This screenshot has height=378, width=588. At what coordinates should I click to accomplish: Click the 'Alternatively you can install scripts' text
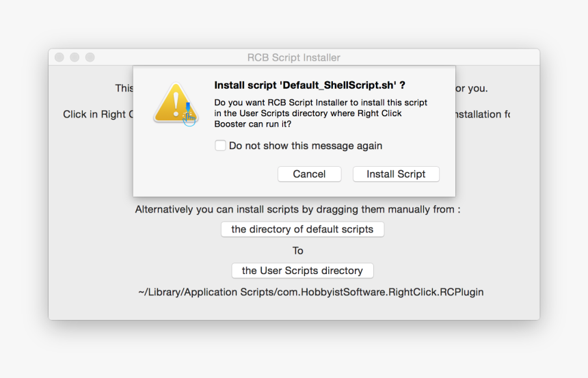[x=297, y=209]
